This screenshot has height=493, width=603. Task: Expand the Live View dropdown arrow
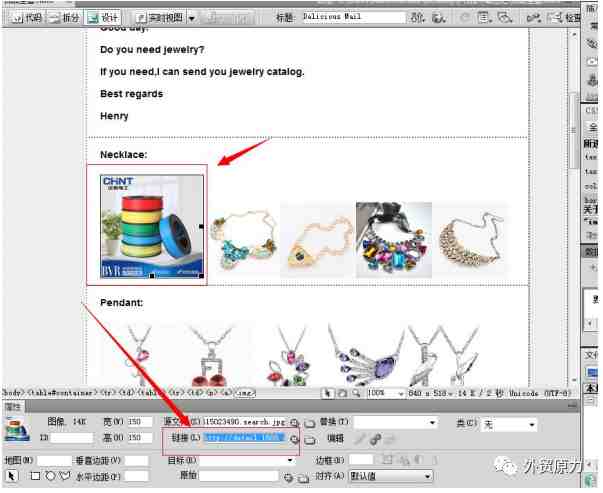(192, 18)
